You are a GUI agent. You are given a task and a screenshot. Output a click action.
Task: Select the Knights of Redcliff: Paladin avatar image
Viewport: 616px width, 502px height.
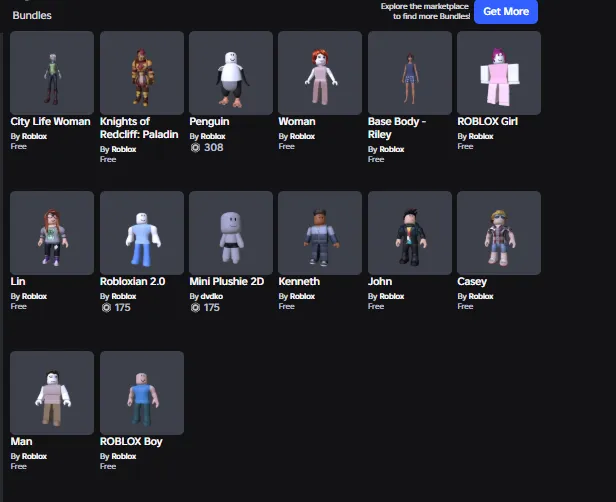click(142, 73)
